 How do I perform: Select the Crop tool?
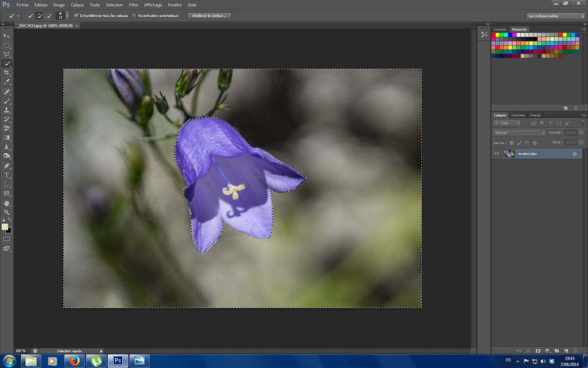pyautogui.click(x=7, y=72)
